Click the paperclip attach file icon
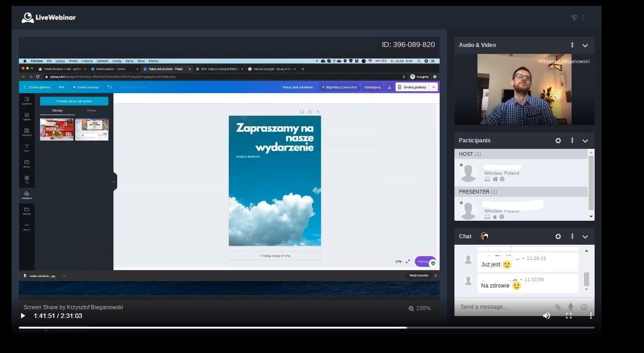 (x=558, y=307)
